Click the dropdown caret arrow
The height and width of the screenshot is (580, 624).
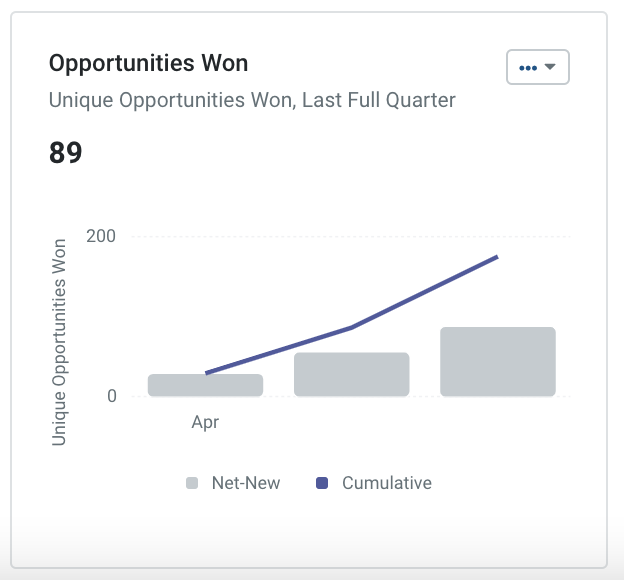550,66
